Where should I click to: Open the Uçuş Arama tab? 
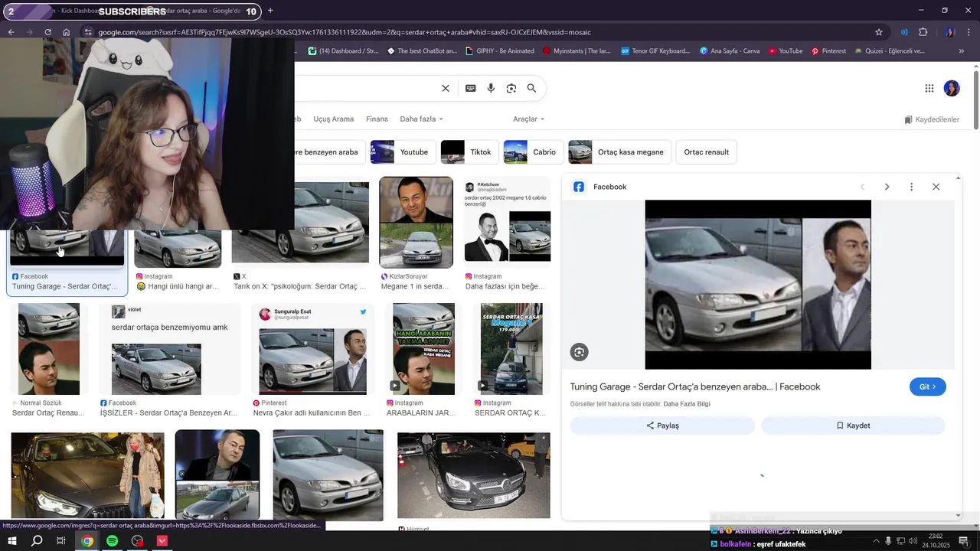click(333, 119)
